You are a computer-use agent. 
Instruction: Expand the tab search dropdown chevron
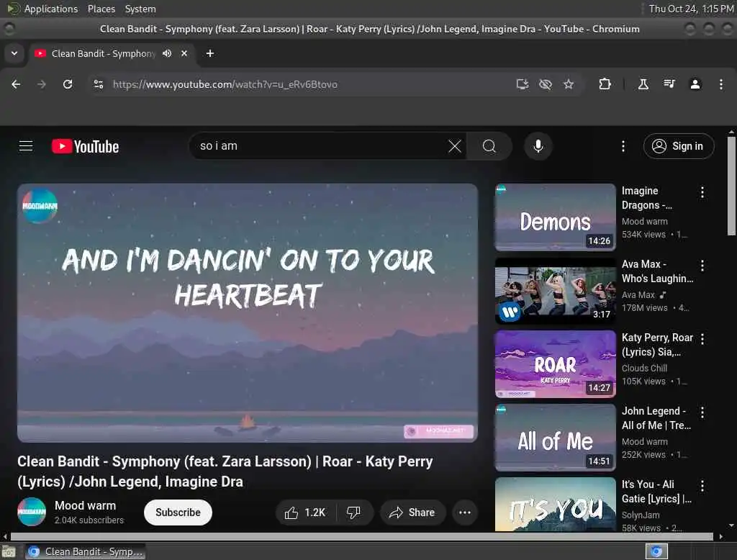point(14,53)
